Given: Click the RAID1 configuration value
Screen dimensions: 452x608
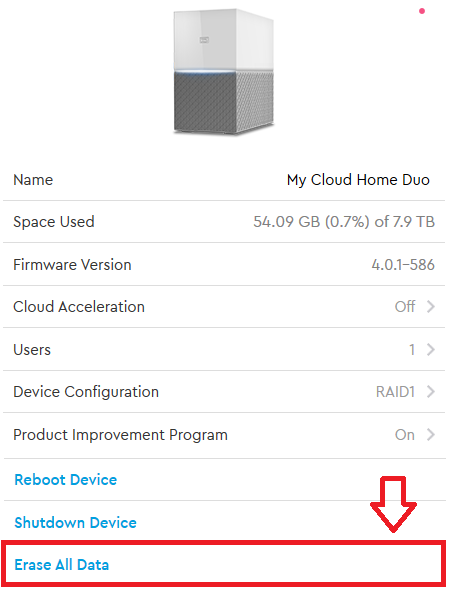Looking at the screenshot, I should pos(395,392).
